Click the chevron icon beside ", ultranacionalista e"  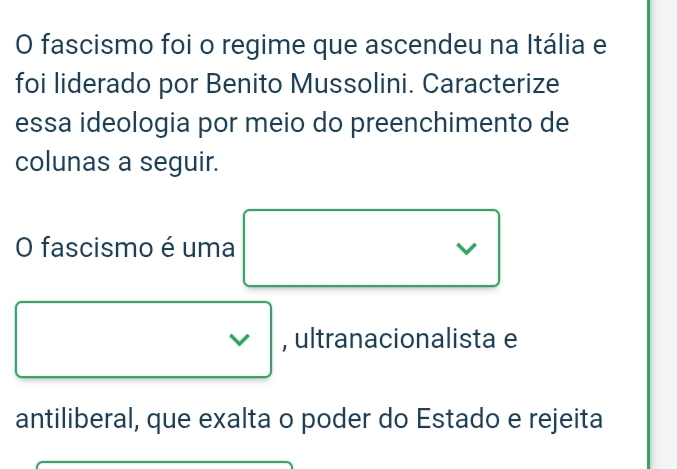tap(241, 340)
